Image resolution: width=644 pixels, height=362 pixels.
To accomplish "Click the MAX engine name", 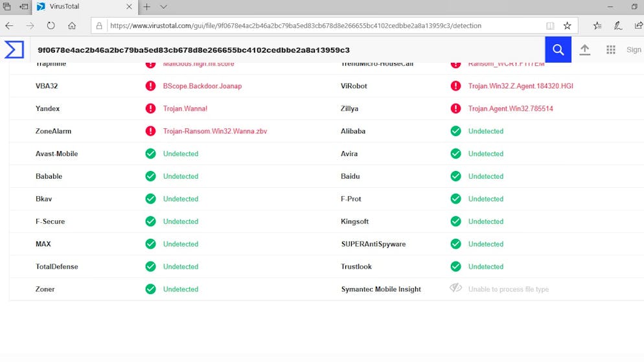I will pos(43,243).
